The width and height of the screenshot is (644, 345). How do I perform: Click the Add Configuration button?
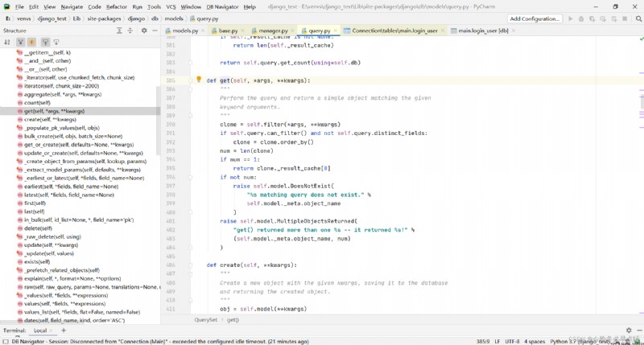tap(535, 18)
